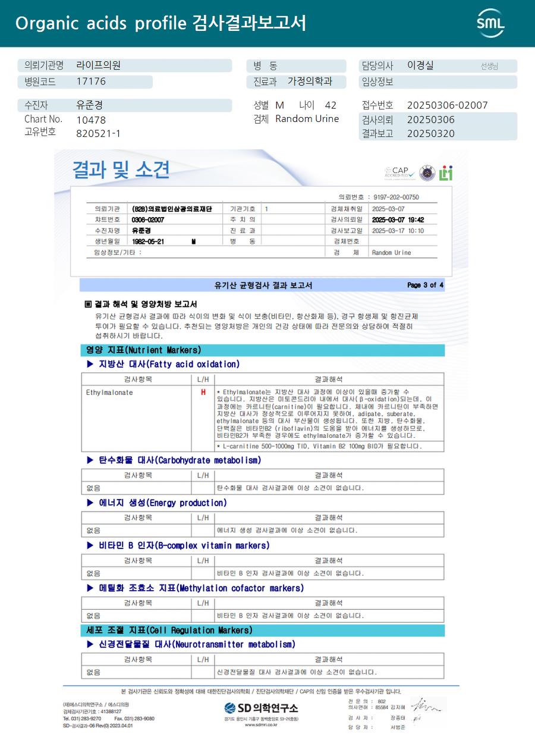Select the 의뢰기관명 value 라이프의원
This screenshot has height=756, width=535.
[99, 65]
